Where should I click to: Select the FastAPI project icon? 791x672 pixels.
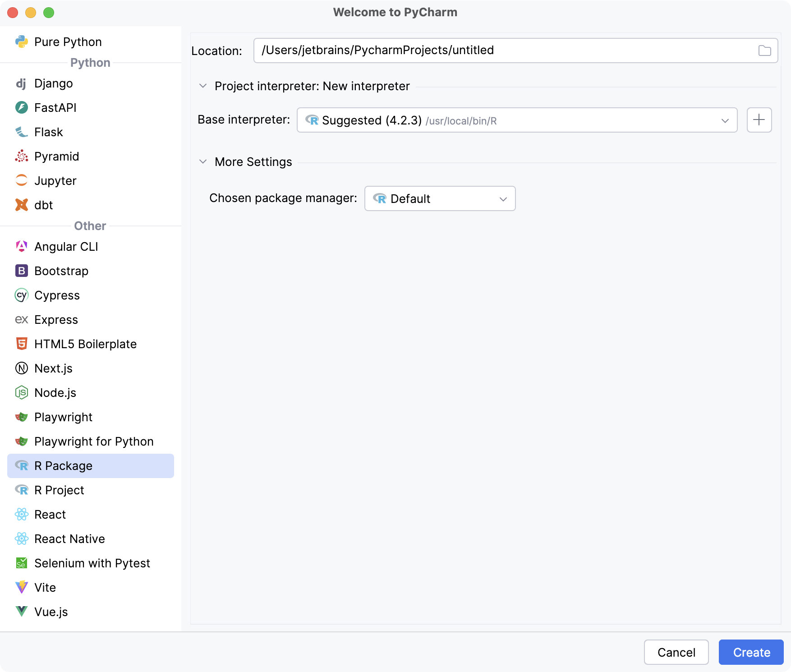21,107
